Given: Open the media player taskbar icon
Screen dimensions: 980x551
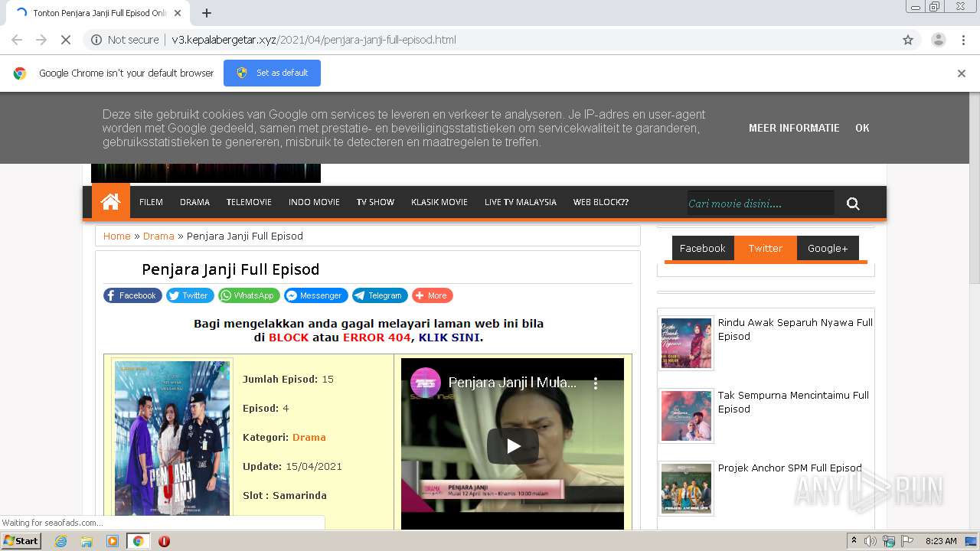Looking at the screenshot, I should click(x=113, y=541).
